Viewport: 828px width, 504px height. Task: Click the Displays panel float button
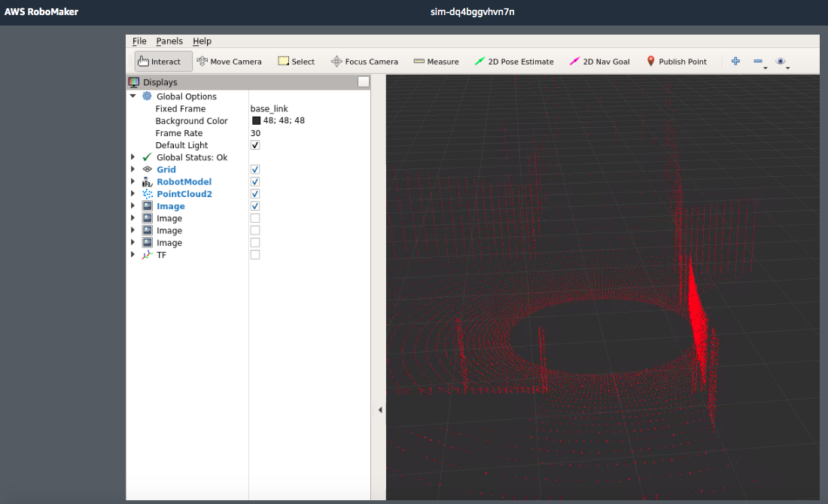[364, 82]
